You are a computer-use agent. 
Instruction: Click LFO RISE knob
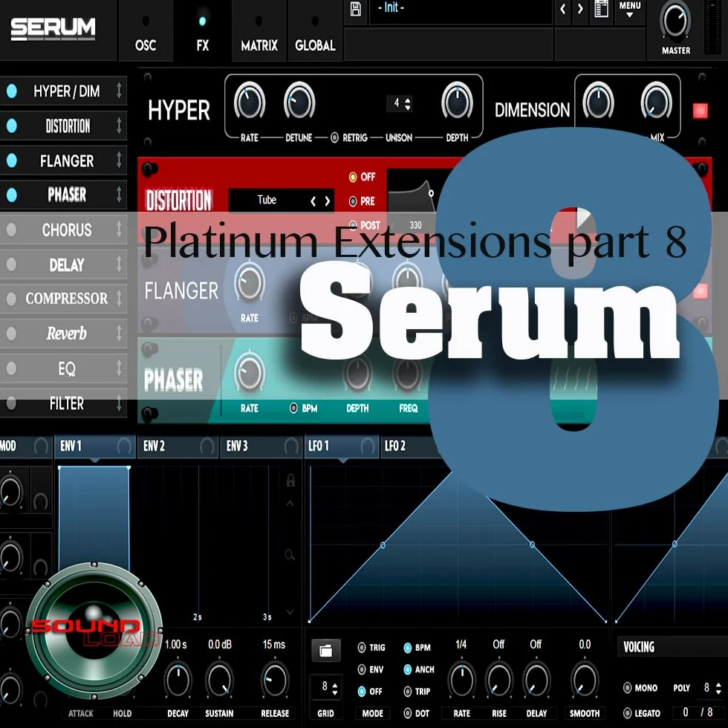(498, 680)
